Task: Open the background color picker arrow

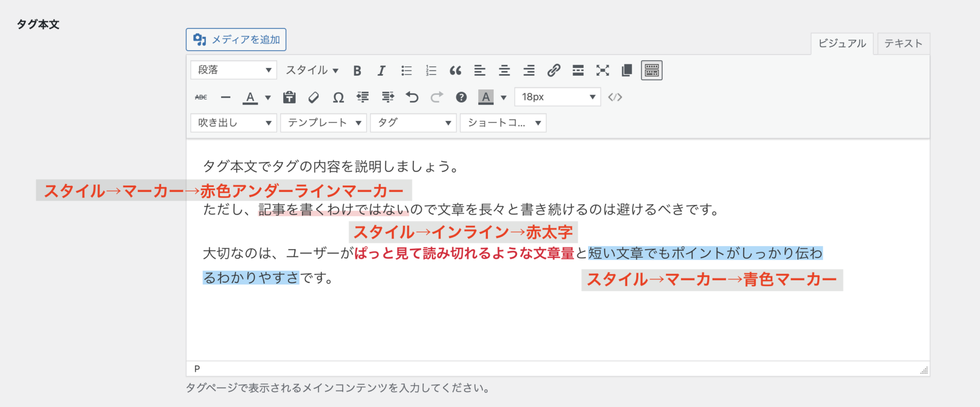Action: 504,97
